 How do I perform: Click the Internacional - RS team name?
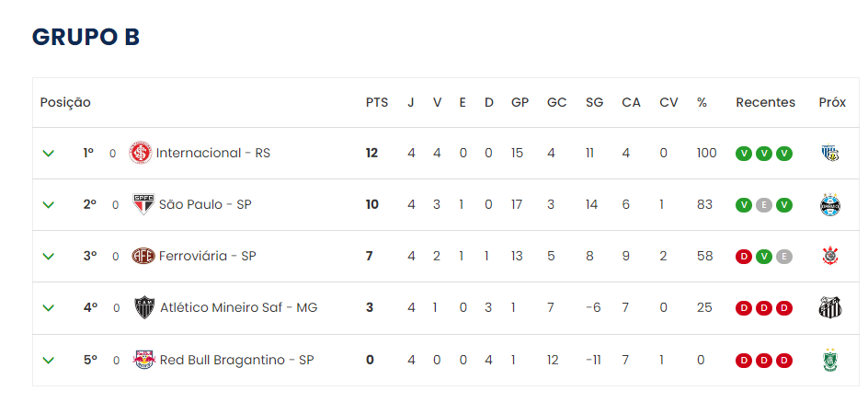pyautogui.click(x=213, y=153)
